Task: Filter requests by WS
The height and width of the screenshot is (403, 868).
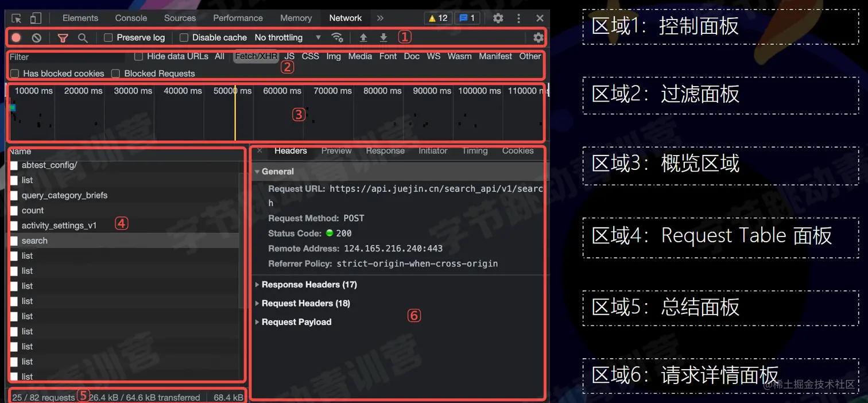Action: [x=433, y=56]
